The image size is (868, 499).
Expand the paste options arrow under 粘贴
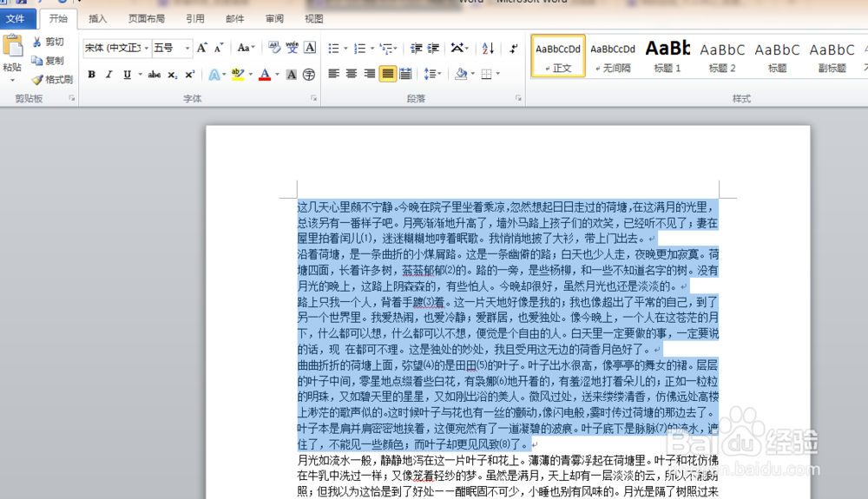tap(12, 81)
